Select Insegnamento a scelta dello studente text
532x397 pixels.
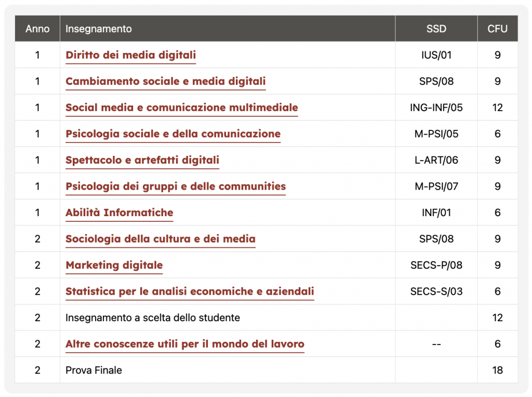click(153, 317)
